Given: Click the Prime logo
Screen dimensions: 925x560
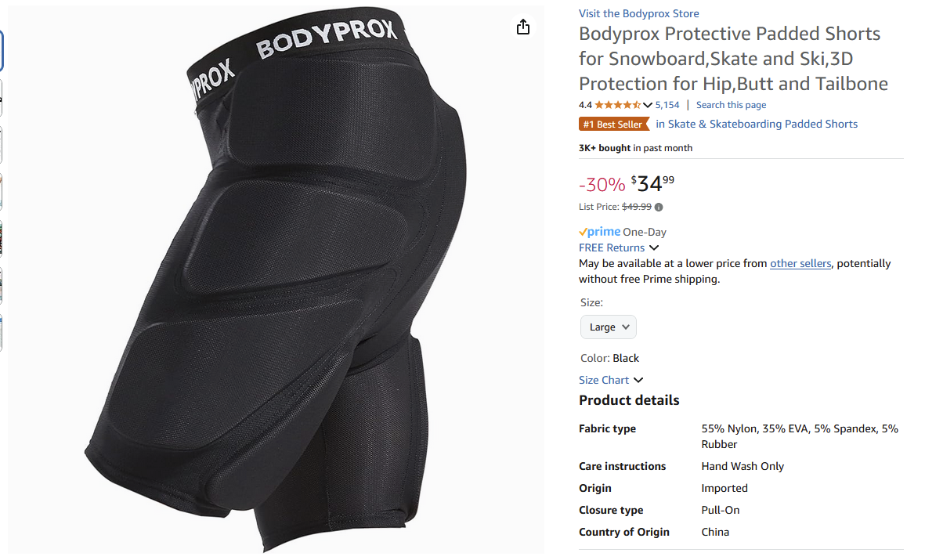Looking at the screenshot, I should [599, 232].
